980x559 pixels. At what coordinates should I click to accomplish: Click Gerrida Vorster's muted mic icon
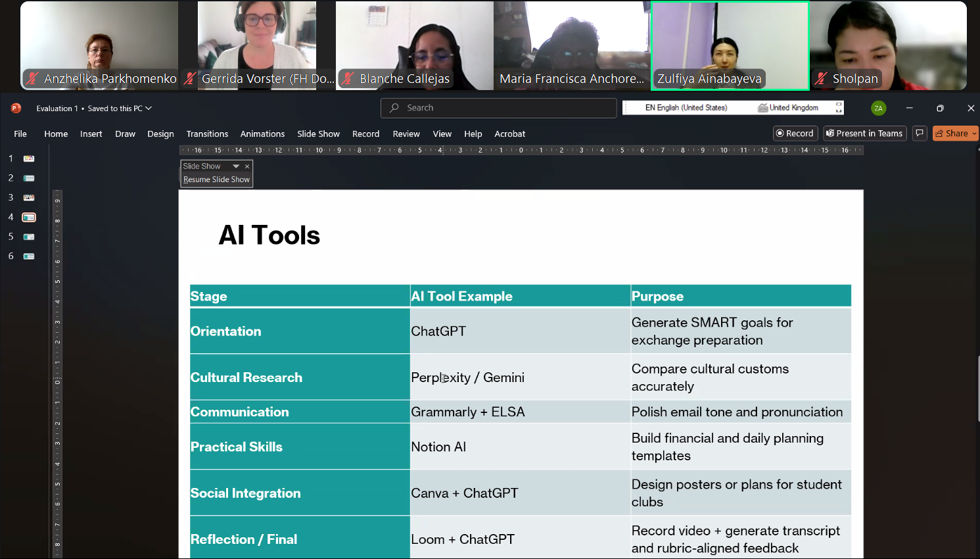[x=190, y=79]
